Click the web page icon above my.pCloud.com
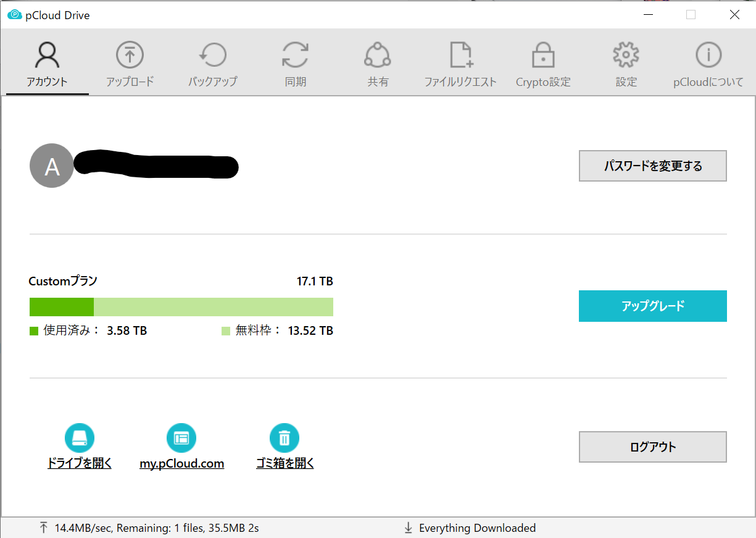Image resolution: width=756 pixels, height=538 pixels. [181, 439]
